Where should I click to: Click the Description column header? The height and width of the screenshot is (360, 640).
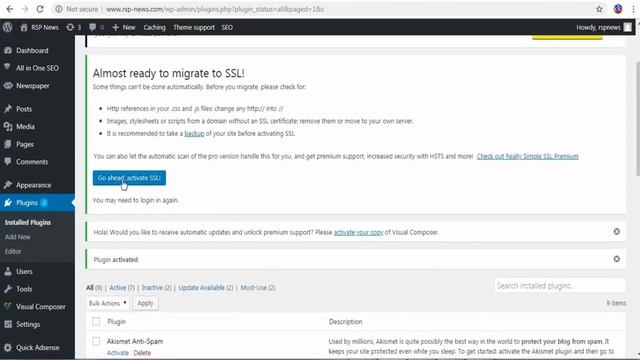[345, 322]
